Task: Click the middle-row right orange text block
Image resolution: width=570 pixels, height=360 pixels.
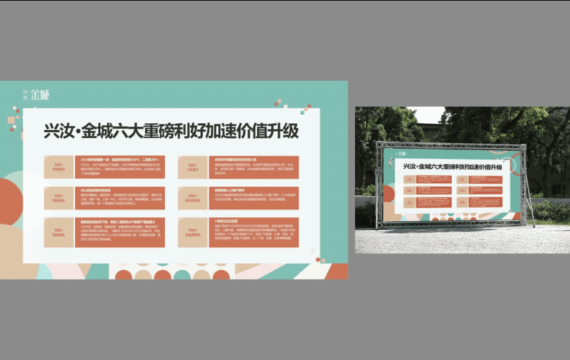Action: click(254, 198)
